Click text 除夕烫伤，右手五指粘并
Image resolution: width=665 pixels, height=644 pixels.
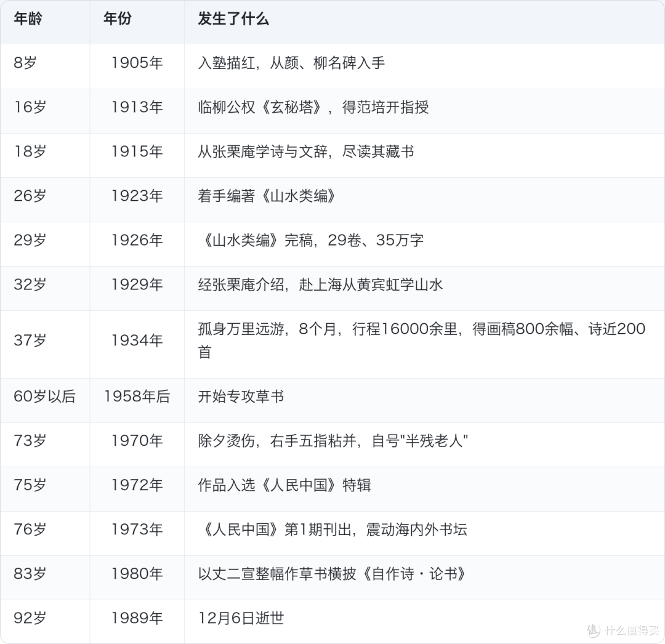click(x=277, y=440)
